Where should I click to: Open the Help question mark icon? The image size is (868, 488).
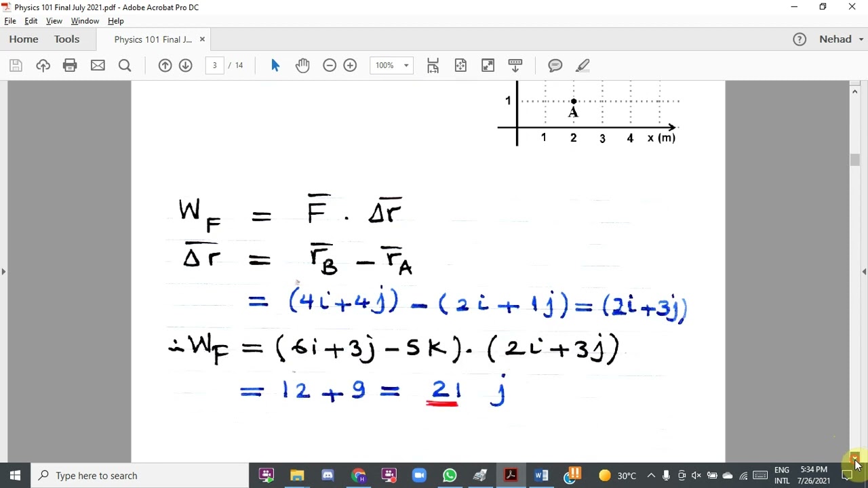pos(800,39)
